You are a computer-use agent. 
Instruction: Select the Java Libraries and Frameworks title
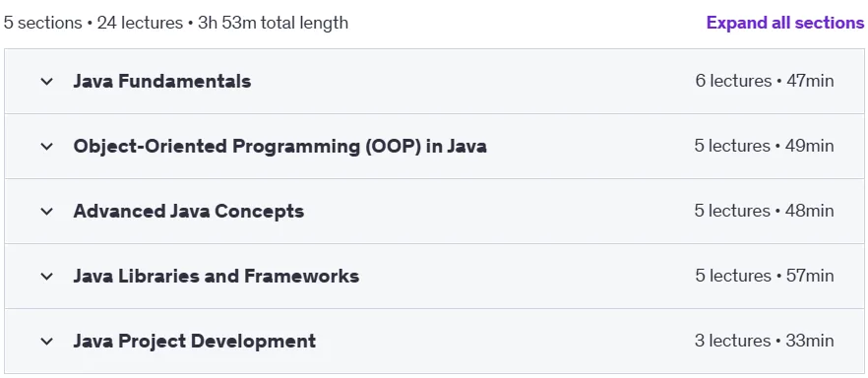pyautogui.click(x=217, y=276)
